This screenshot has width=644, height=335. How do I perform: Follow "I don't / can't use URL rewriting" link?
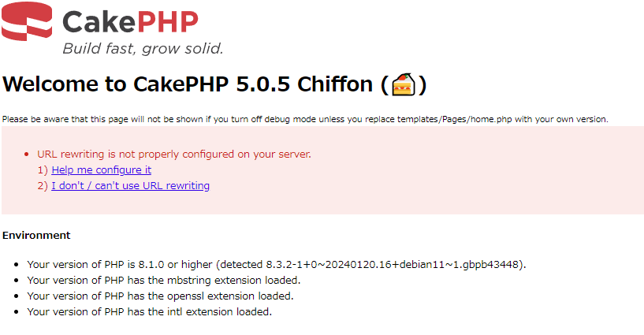click(130, 186)
